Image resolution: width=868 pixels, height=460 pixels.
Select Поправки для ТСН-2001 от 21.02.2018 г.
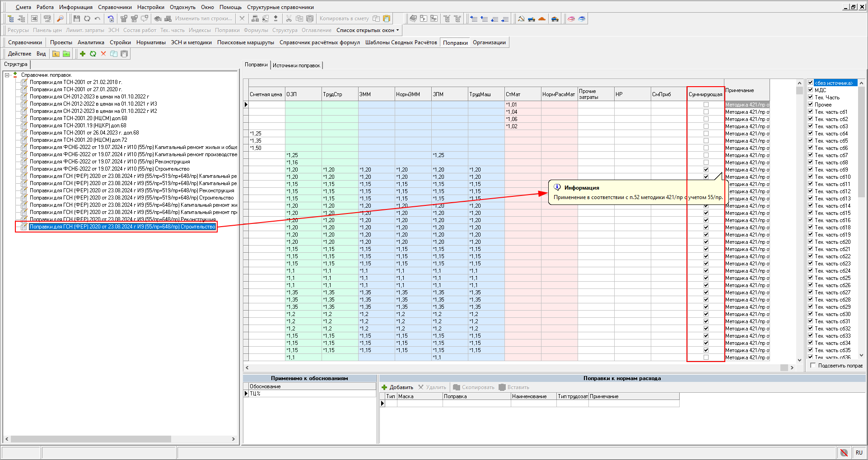pos(76,82)
